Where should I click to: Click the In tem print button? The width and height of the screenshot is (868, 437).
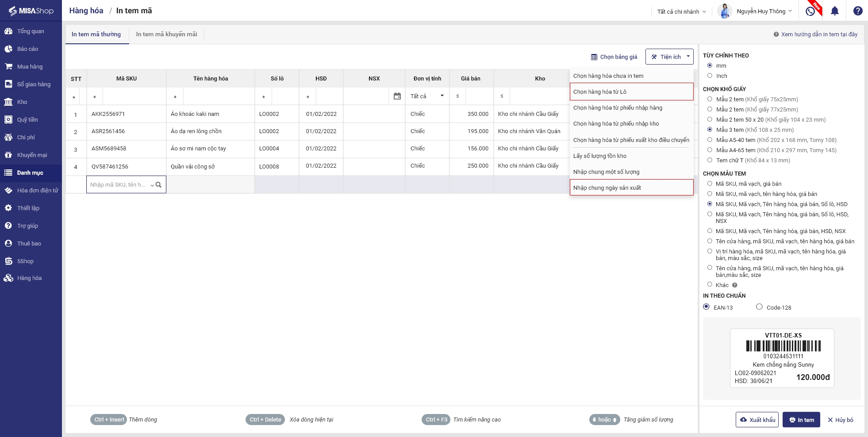pyautogui.click(x=801, y=420)
